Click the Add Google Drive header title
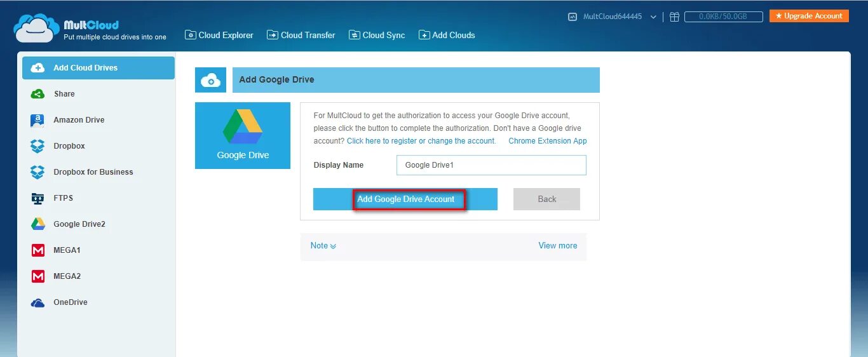 (277, 80)
